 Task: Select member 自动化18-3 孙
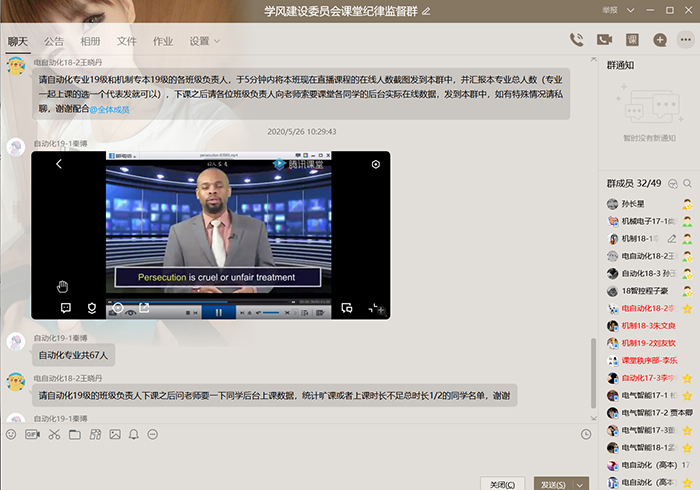(x=649, y=274)
